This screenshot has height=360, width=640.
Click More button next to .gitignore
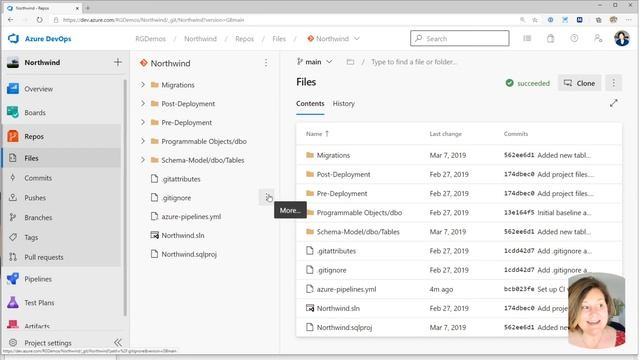[267, 198]
